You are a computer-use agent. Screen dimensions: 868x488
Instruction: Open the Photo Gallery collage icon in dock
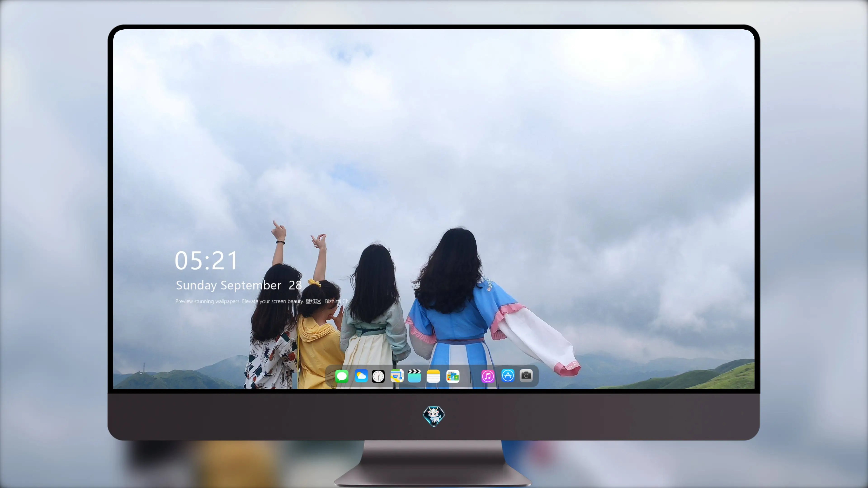tap(453, 376)
